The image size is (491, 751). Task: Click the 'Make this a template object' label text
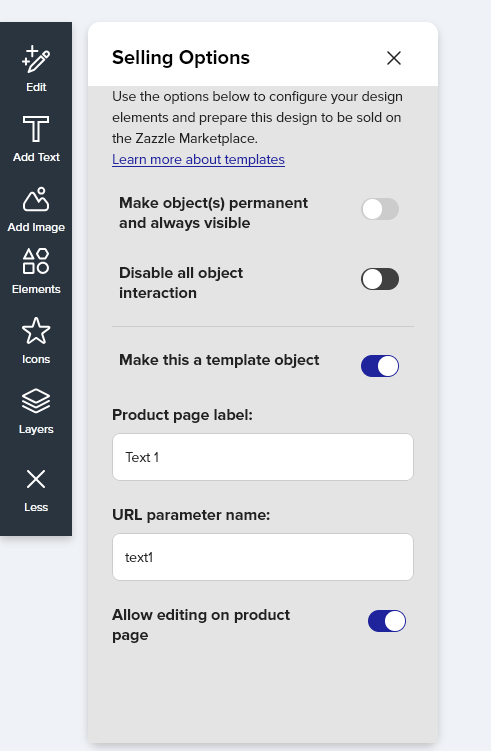point(219,360)
